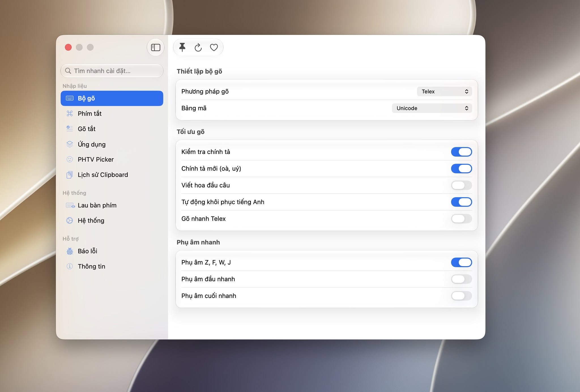Open the Hệ thống item with gear icon
The image size is (580, 392).
pos(112,221)
